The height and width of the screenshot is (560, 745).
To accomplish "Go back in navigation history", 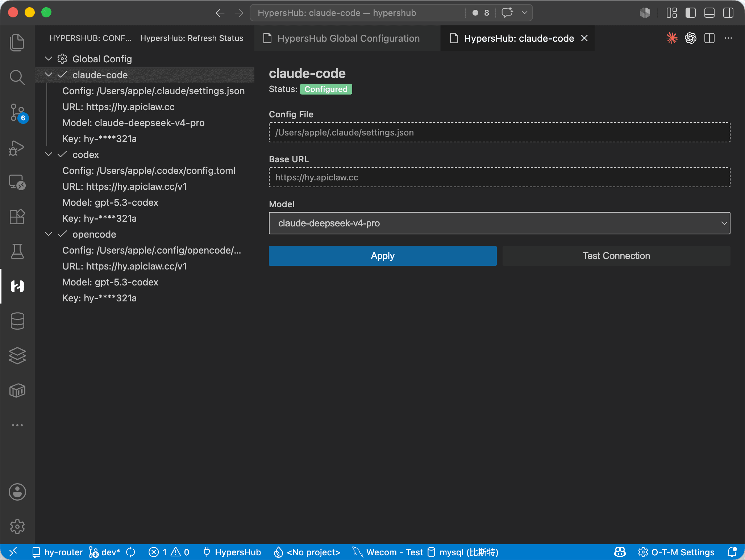I will coord(220,13).
